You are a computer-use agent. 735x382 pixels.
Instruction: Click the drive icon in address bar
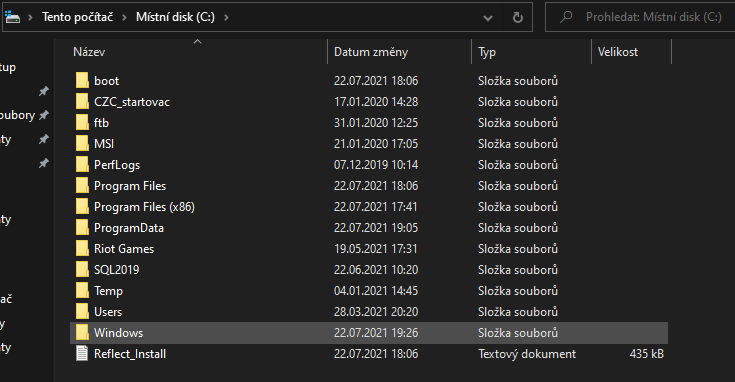point(13,17)
